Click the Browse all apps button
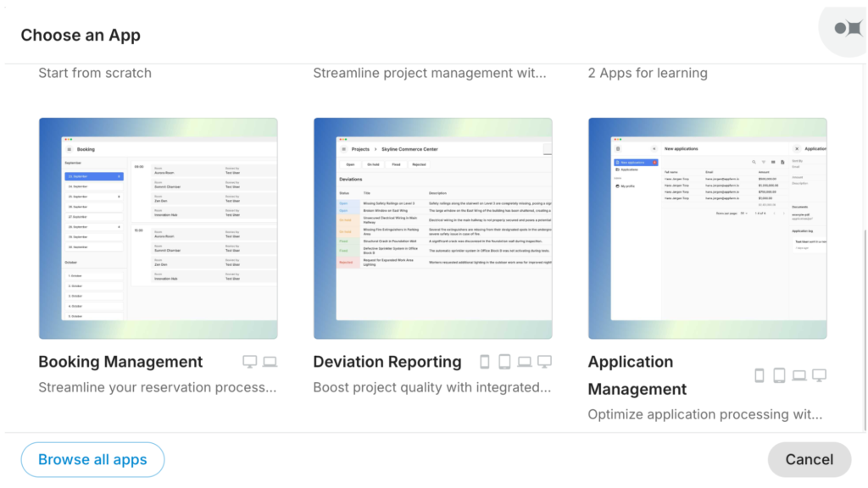868x488 pixels. 92,459
